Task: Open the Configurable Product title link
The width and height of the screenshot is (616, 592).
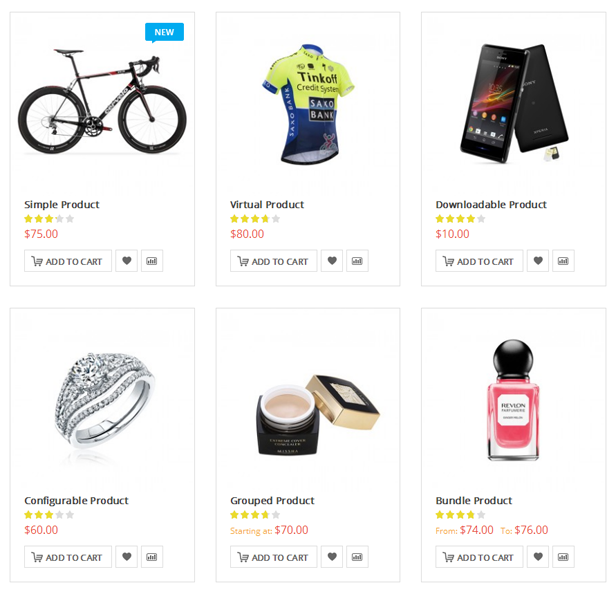Action: (76, 501)
